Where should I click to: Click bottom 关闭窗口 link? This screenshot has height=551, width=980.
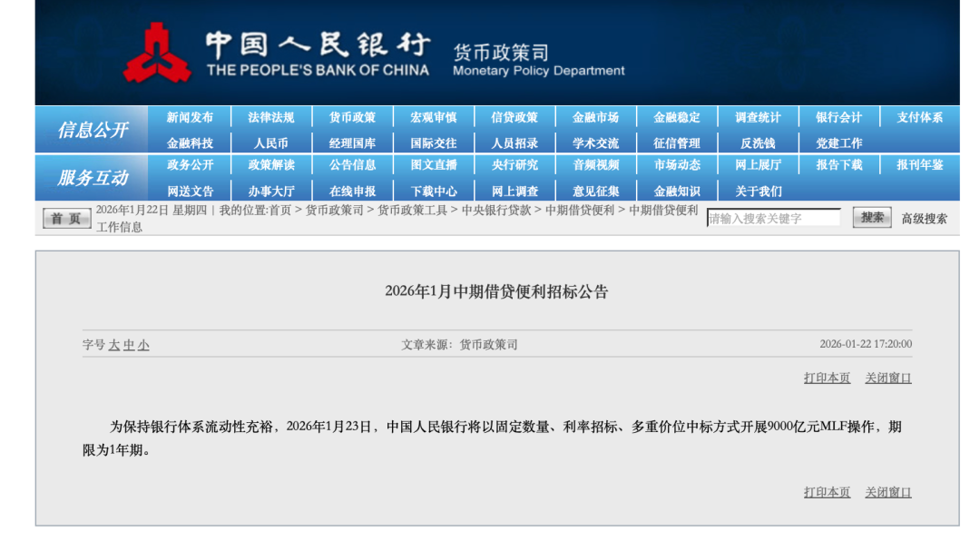pyautogui.click(x=888, y=492)
